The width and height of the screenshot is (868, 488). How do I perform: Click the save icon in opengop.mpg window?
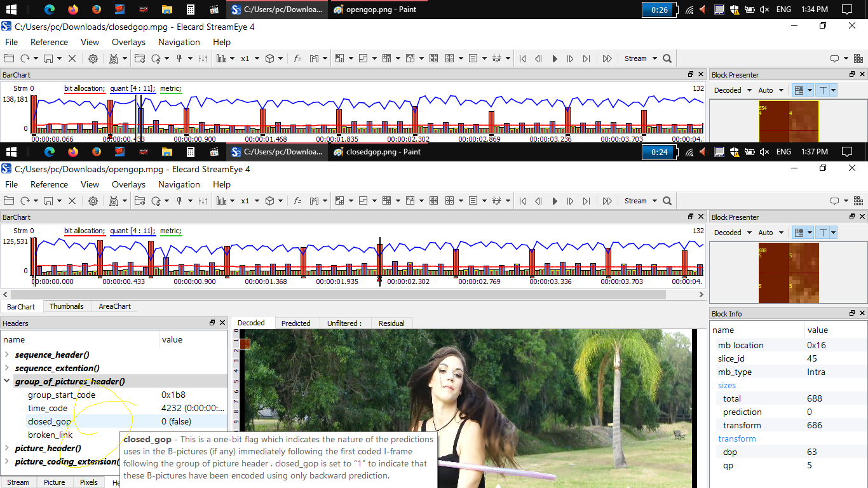point(48,201)
